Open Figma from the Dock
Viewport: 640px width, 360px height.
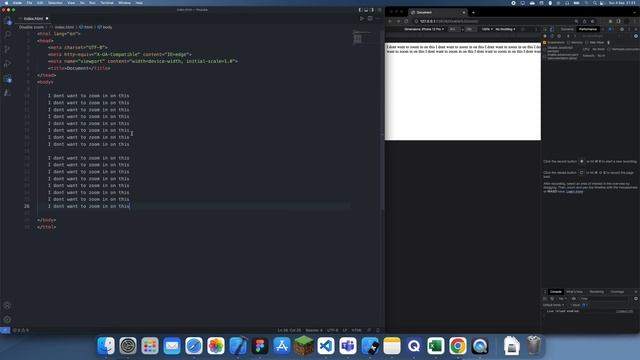[x=260, y=346]
